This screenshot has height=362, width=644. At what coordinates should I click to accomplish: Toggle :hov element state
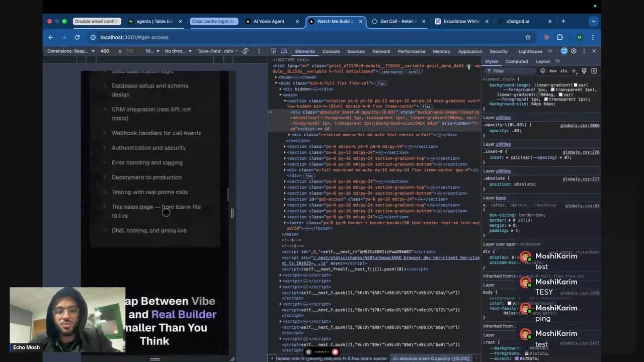(553, 71)
